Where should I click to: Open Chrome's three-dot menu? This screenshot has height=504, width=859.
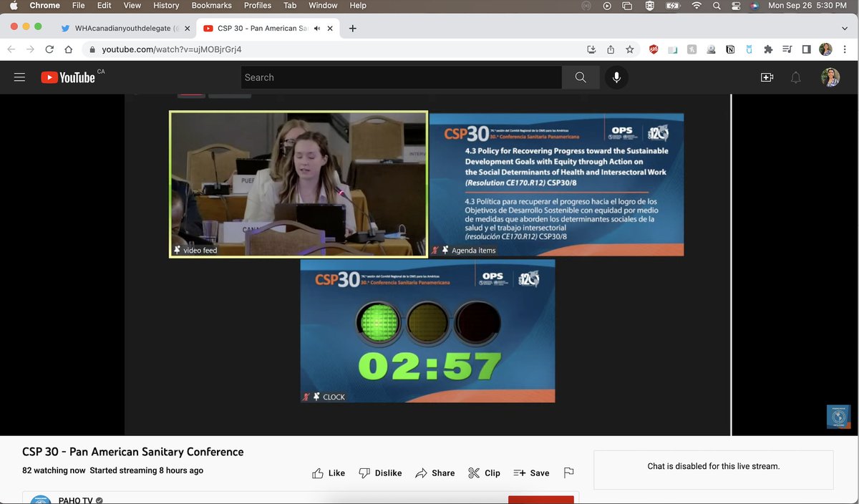846,49
